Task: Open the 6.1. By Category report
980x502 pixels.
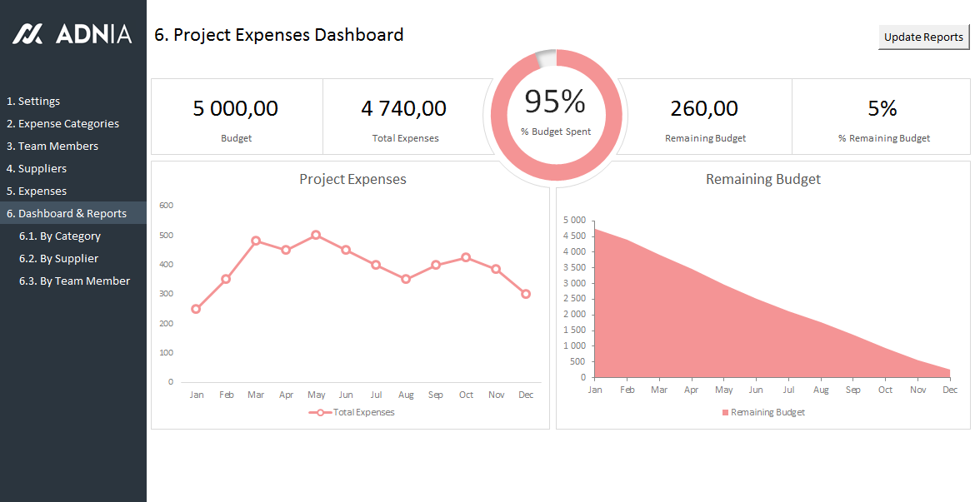Action: [x=60, y=236]
